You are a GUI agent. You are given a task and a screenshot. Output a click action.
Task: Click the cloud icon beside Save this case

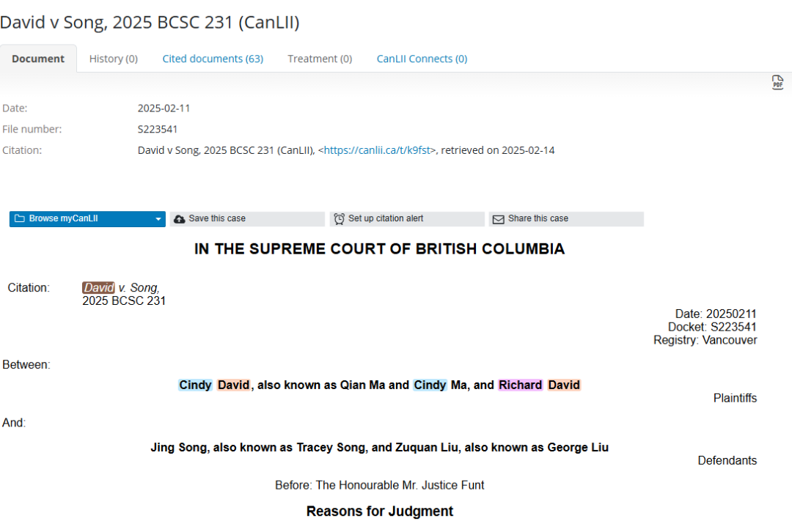pos(180,219)
